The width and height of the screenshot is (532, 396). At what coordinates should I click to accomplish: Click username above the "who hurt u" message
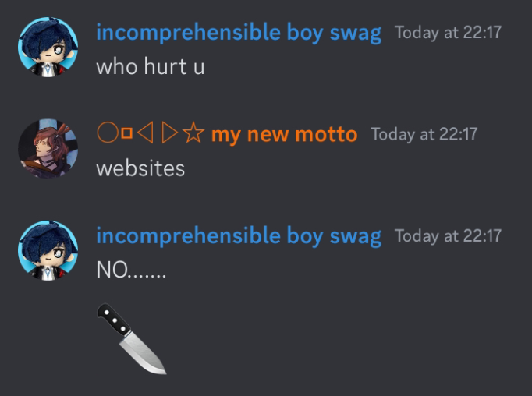pyautogui.click(x=239, y=34)
